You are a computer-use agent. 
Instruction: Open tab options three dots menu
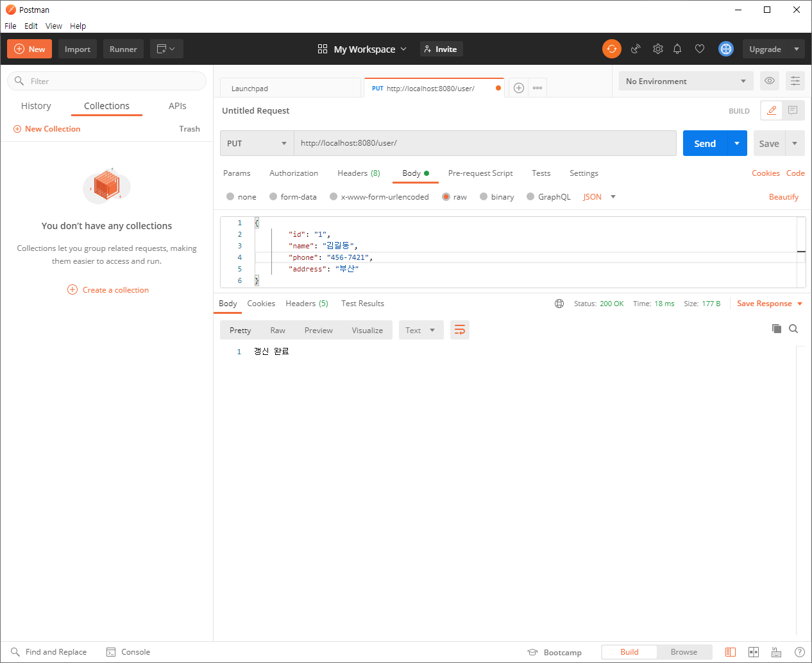pos(537,88)
